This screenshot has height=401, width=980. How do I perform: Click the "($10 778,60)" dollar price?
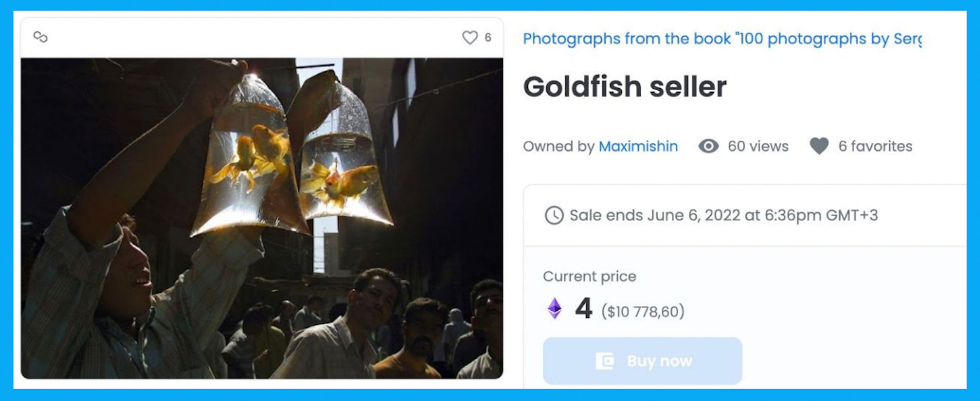coord(643,311)
